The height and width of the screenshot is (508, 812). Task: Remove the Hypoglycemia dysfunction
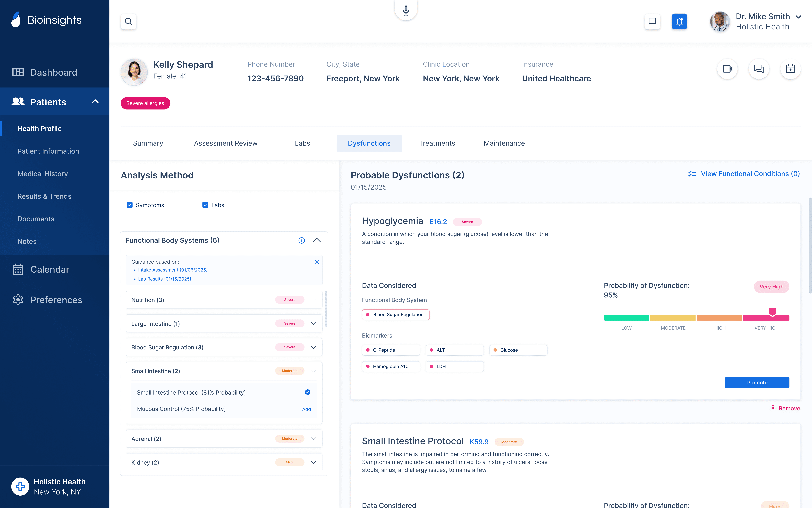coord(785,408)
